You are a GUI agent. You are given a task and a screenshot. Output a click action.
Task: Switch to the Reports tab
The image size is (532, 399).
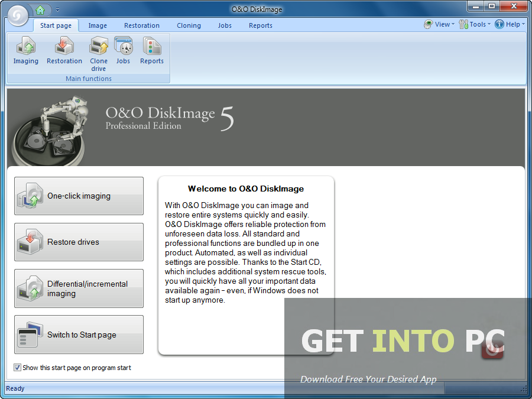261,25
